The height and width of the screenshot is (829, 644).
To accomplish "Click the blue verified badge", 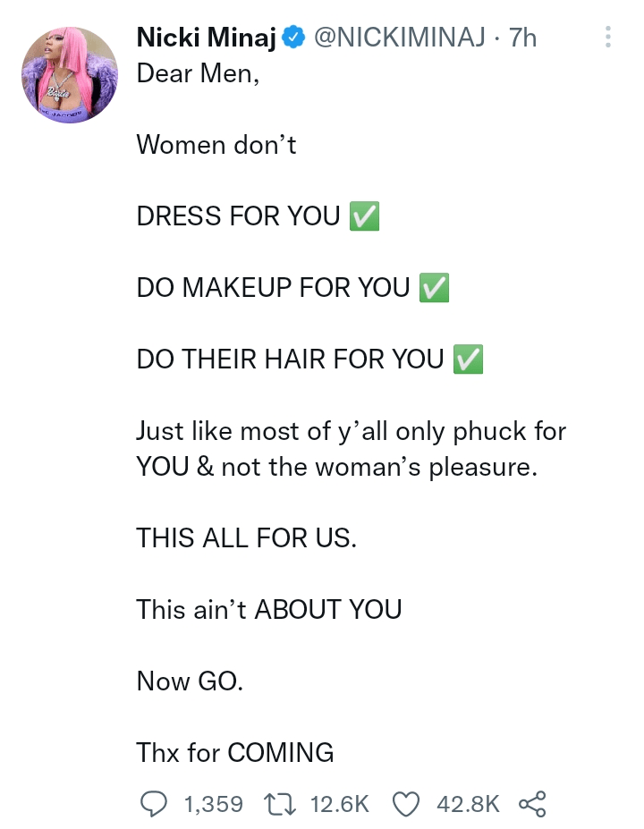I will click(x=294, y=38).
